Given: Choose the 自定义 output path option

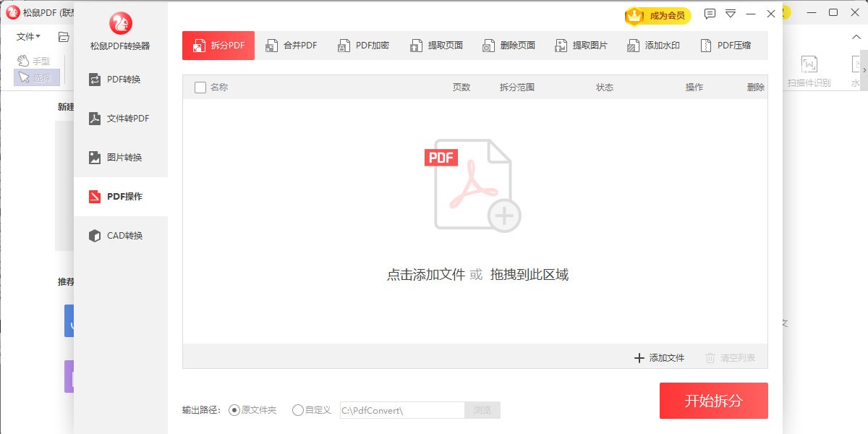Looking at the screenshot, I should coord(298,410).
